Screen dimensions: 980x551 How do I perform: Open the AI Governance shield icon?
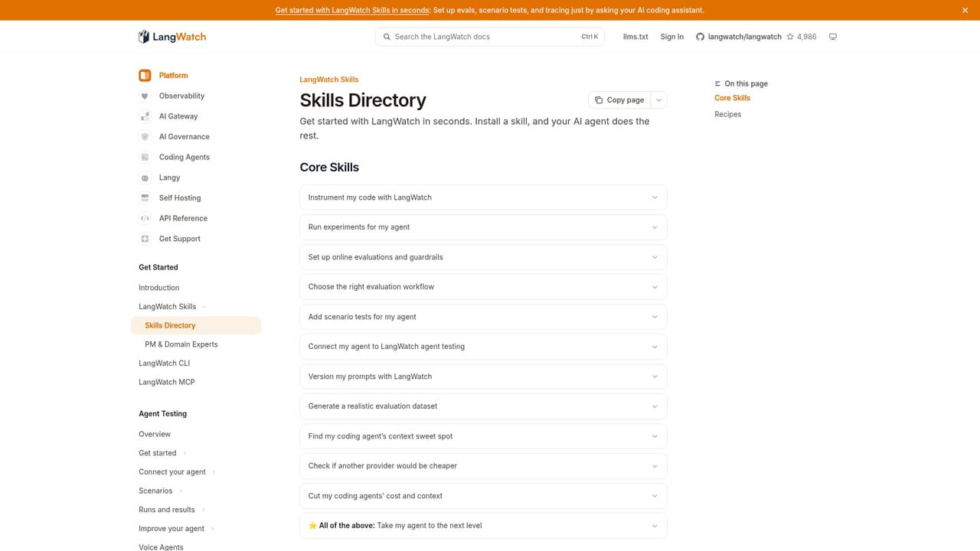tap(145, 137)
